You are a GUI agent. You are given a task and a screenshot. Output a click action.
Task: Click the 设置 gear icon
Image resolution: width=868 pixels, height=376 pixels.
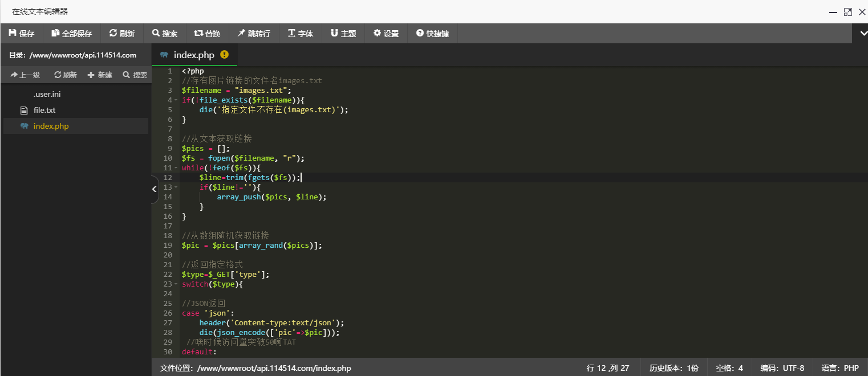377,33
